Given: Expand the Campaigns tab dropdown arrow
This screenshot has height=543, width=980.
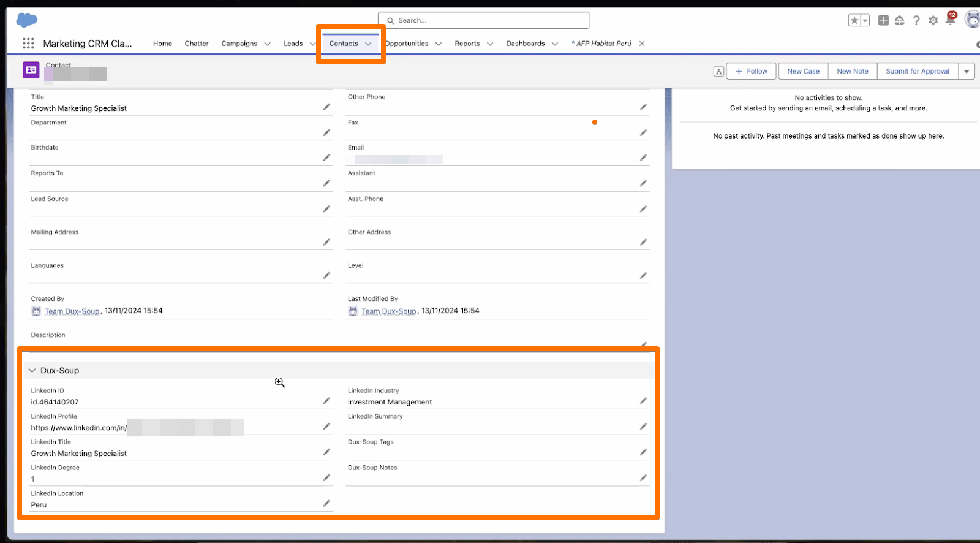Looking at the screenshot, I should (267, 44).
